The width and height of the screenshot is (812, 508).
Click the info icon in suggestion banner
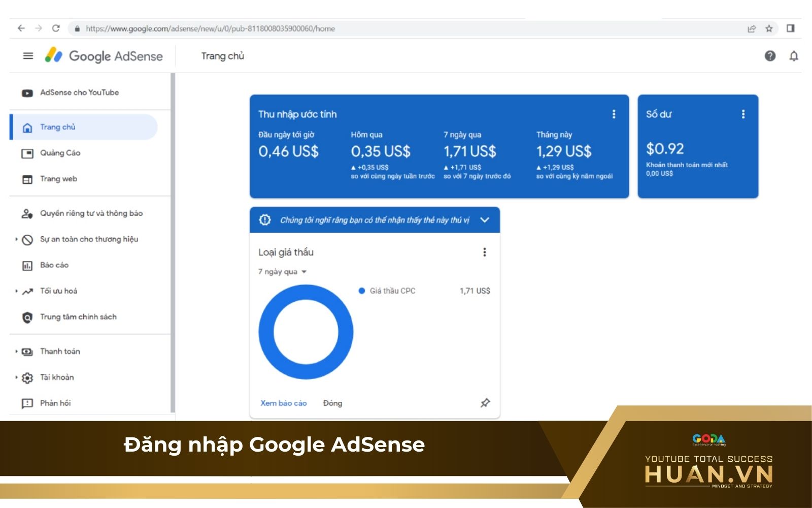[265, 220]
